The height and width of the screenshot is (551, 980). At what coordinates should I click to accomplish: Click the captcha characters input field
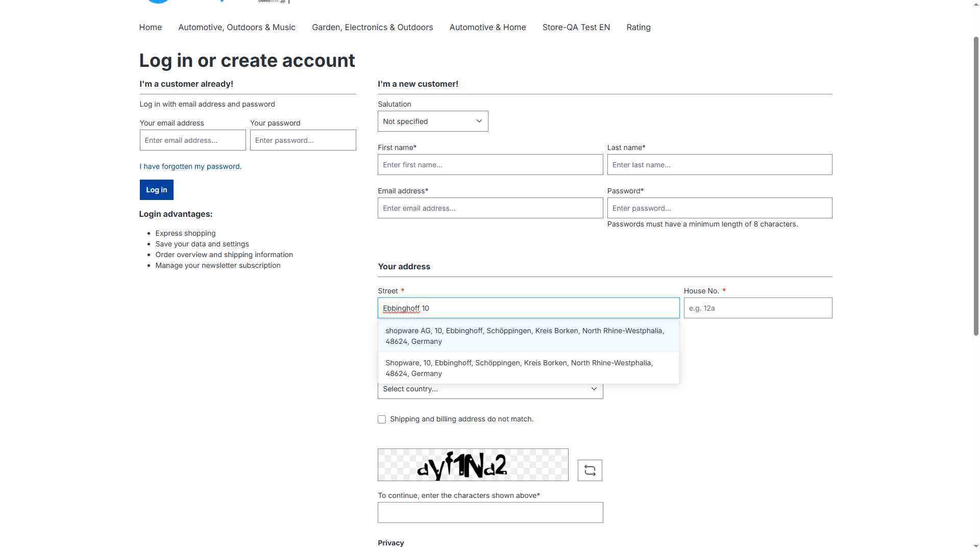[491, 513]
